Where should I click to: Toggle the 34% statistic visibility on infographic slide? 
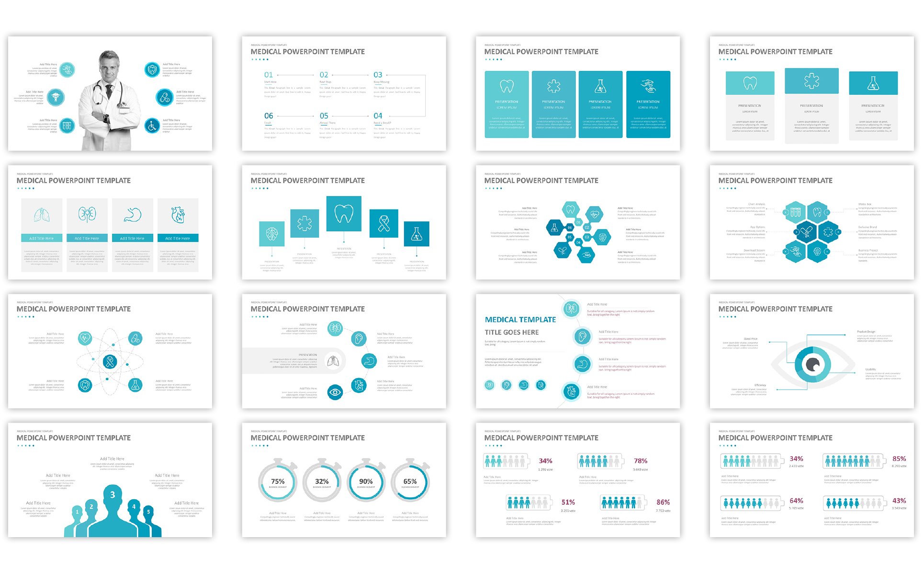pos(545,462)
